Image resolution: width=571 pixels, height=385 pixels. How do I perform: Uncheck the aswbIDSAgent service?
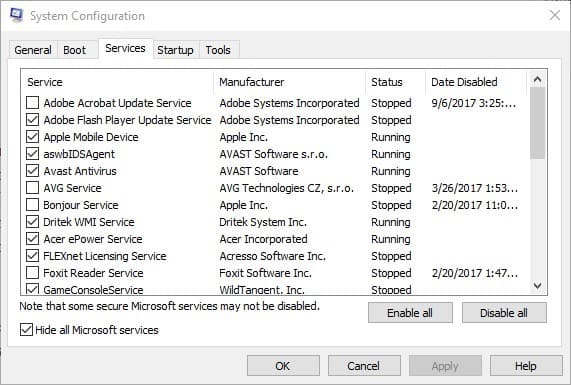[32, 154]
